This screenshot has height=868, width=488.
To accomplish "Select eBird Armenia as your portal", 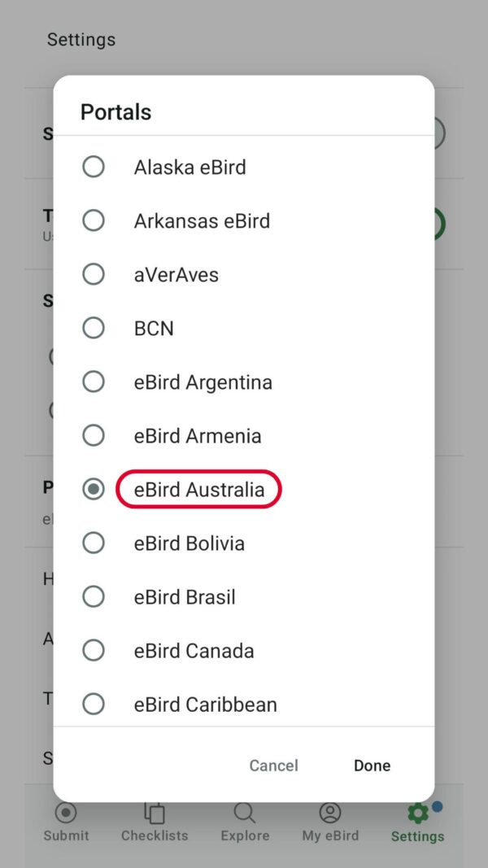I will coord(94,435).
